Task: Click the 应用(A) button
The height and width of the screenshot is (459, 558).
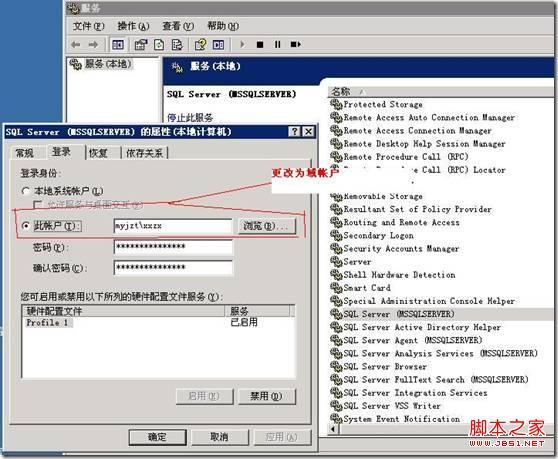Action: (x=282, y=437)
